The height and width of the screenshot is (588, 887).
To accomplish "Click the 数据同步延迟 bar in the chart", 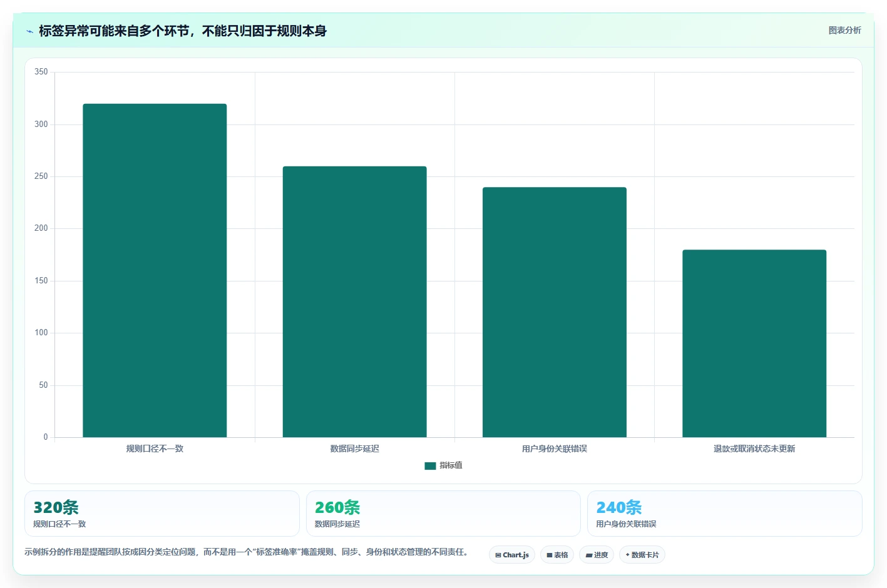I will coord(354,302).
